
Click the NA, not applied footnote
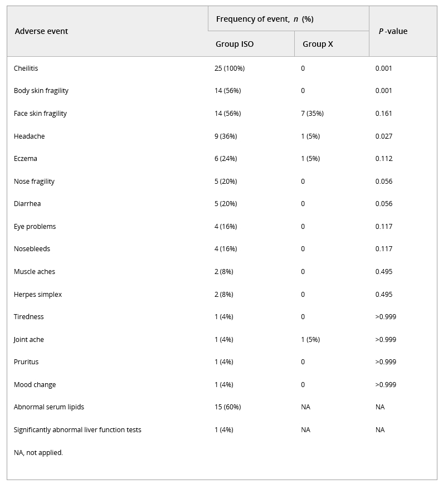(38, 453)
